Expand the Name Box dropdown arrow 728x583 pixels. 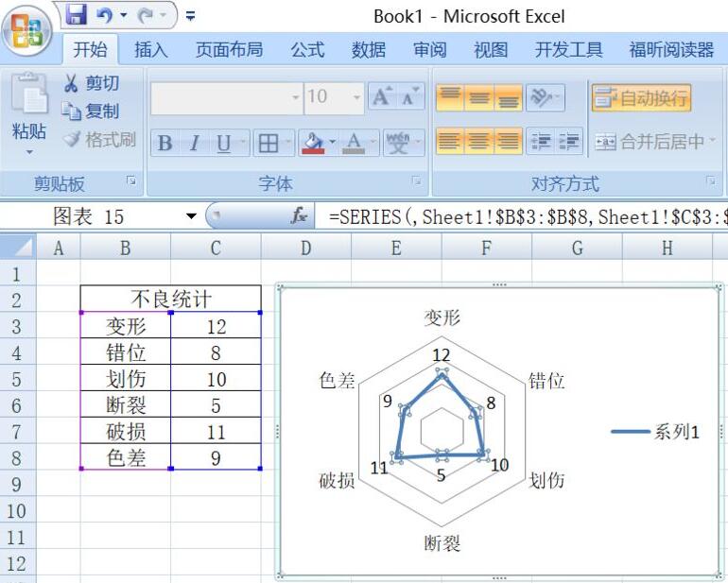click(x=191, y=216)
